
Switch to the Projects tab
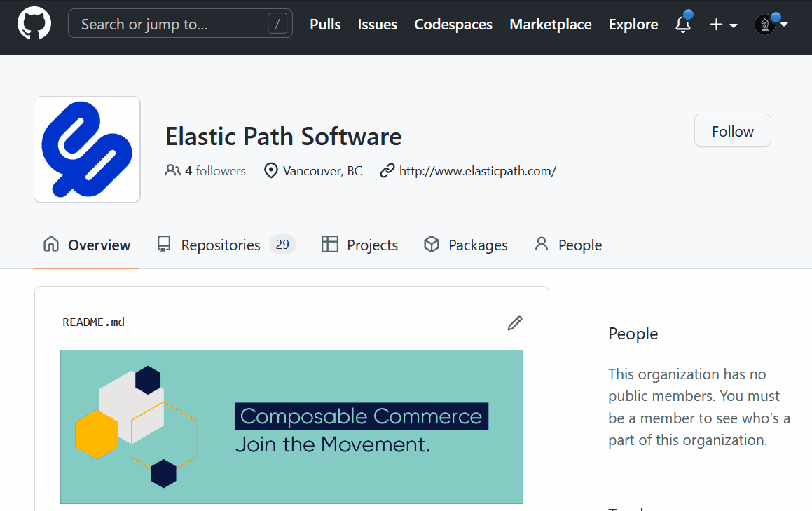[x=359, y=245]
